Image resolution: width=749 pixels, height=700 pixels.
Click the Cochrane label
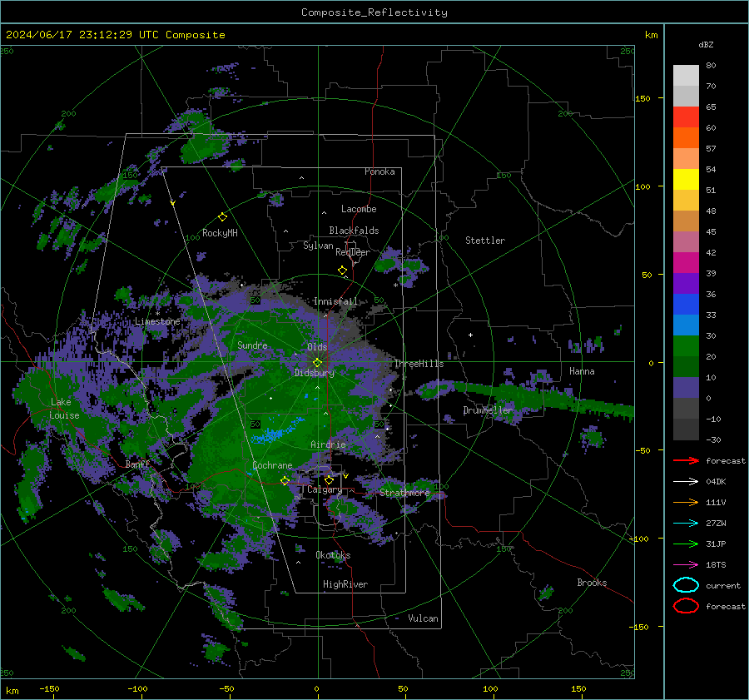[x=272, y=465]
